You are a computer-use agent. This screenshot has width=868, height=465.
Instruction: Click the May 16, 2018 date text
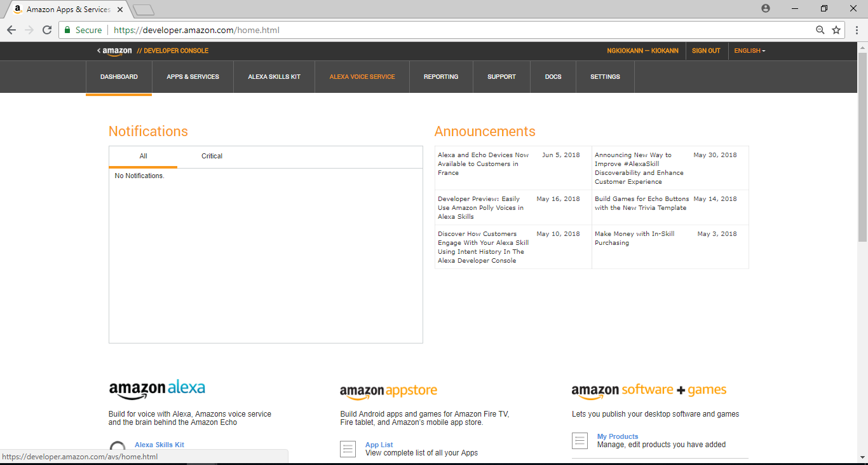pyautogui.click(x=558, y=199)
